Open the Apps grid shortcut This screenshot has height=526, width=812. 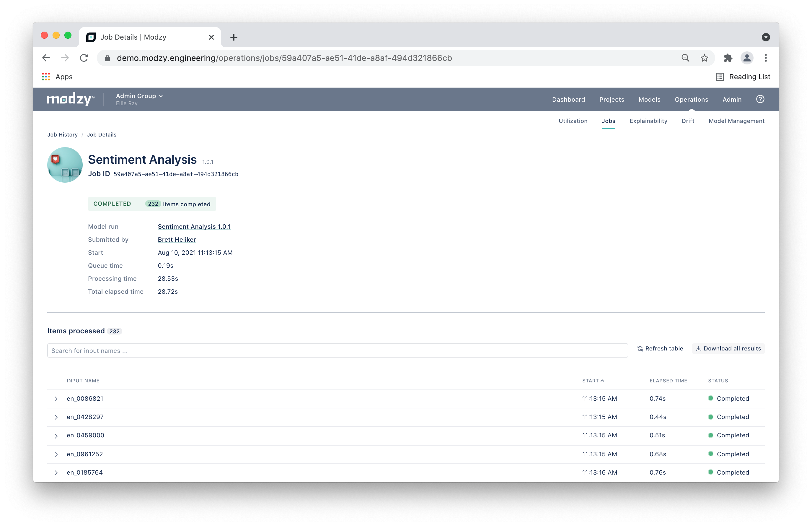tap(57, 77)
